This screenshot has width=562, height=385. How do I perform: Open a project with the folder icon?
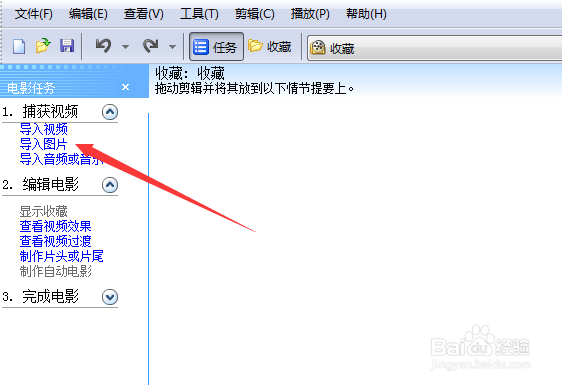43,46
